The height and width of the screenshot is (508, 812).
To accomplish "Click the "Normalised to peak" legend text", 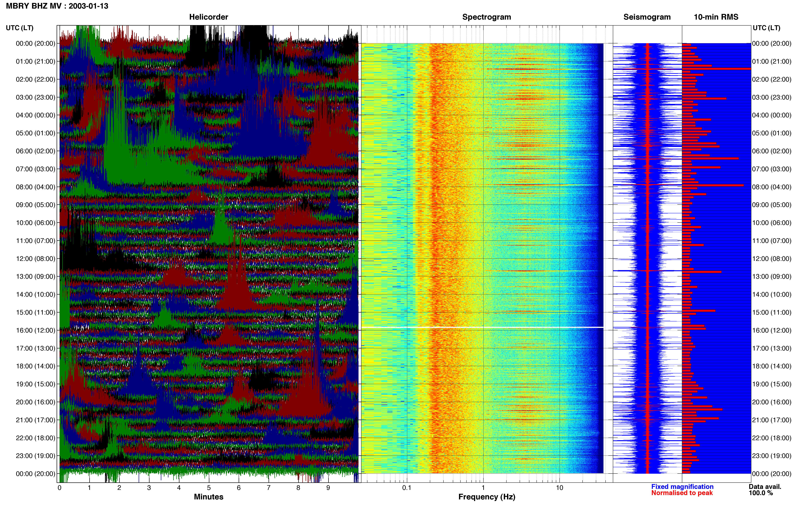I will pyautogui.click(x=682, y=493).
